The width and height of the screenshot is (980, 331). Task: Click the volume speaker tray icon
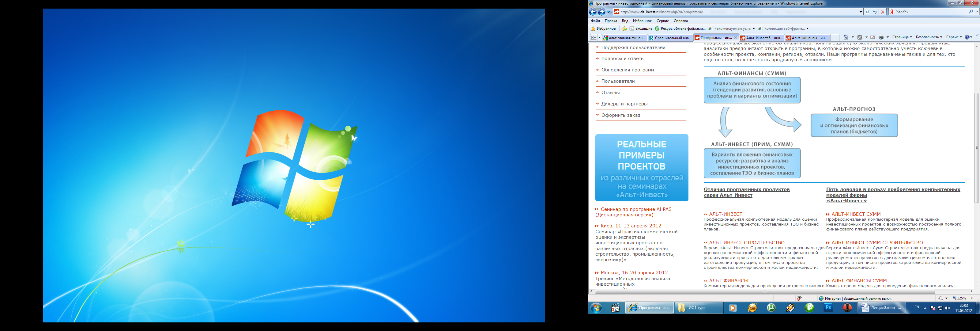[948, 308]
